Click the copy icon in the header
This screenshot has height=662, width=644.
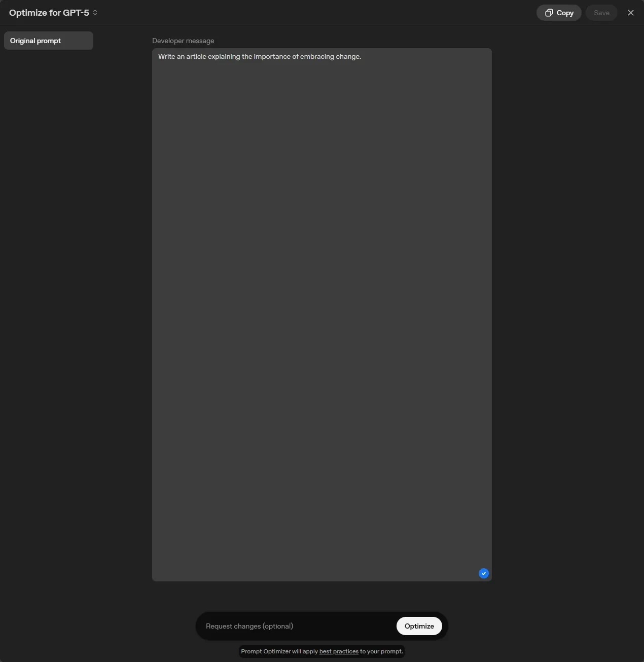(549, 13)
